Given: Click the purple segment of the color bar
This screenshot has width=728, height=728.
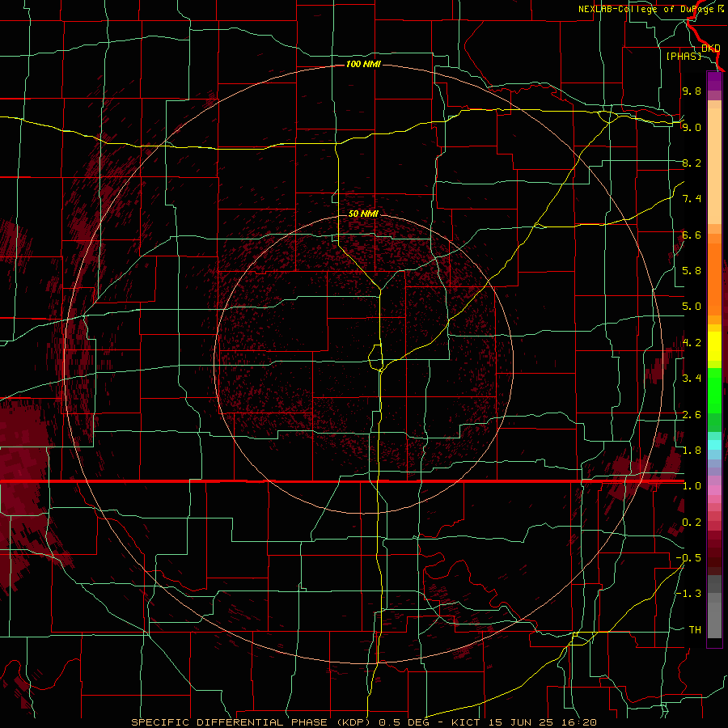Looking at the screenshot, I should (x=714, y=82).
